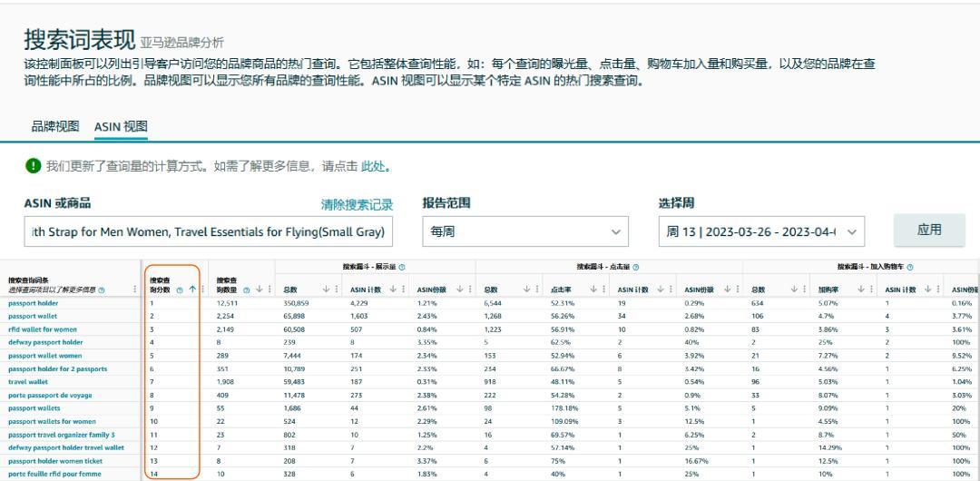The height and width of the screenshot is (481, 980).
Task: Sort ASIN 计数 under 展示量 group
Action: [393, 289]
